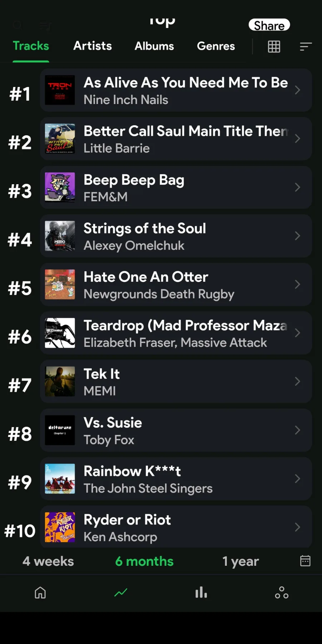Select the 4 weeks time range
Image resolution: width=322 pixels, height=644 pixels.
48,561
